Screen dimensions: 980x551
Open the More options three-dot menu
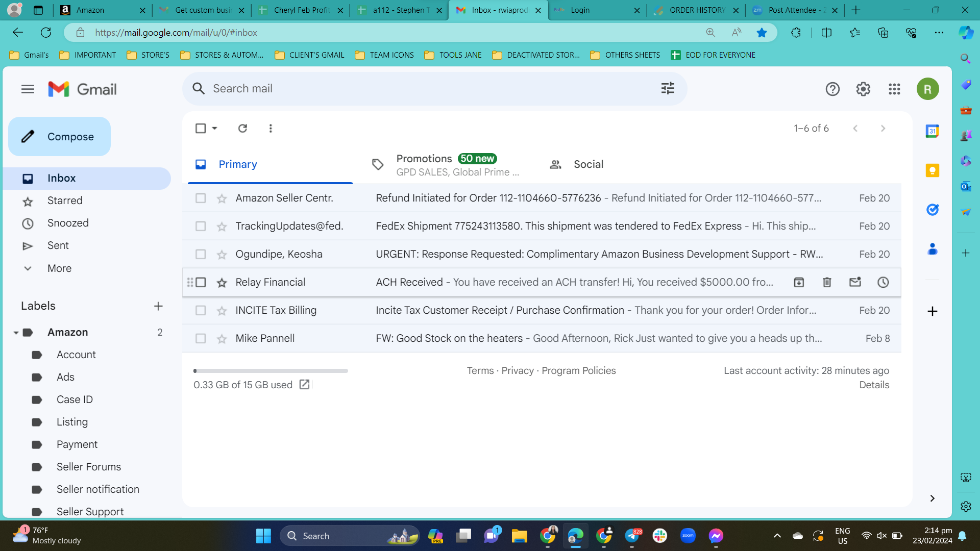271,129
